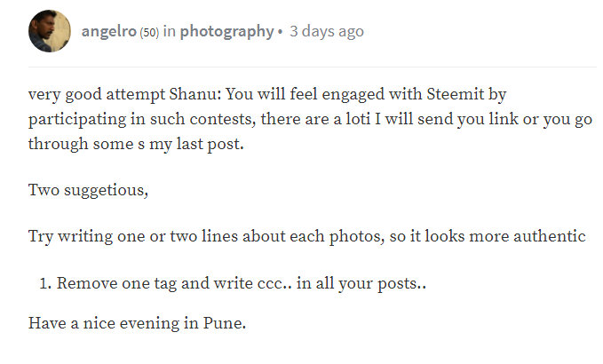
Task: Click angelro's profile avatar
Action: (50, 32)
